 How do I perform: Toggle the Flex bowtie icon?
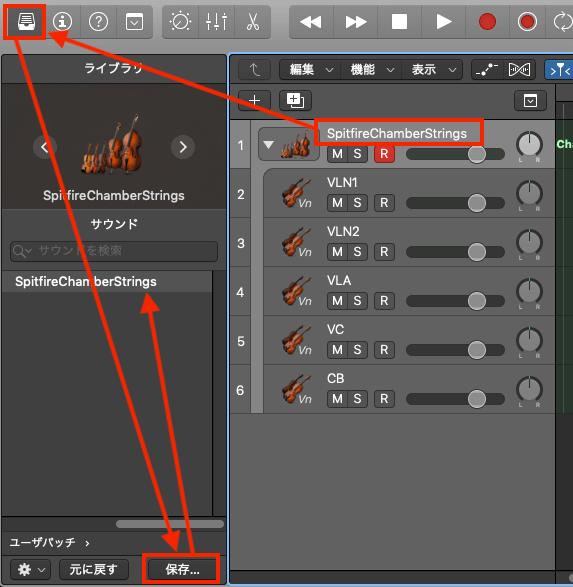(519, 70)
